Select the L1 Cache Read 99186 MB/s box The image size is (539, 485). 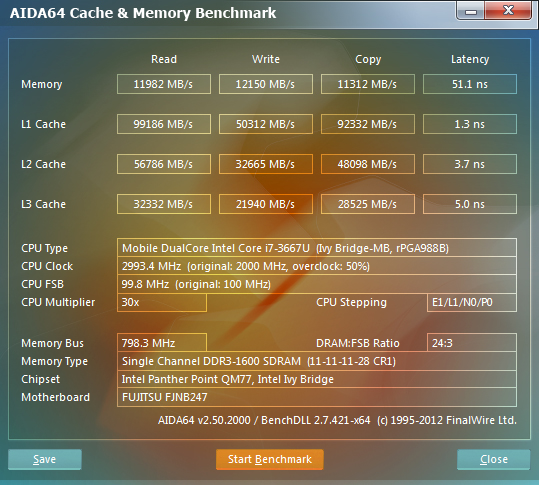(x=164, y=124)
